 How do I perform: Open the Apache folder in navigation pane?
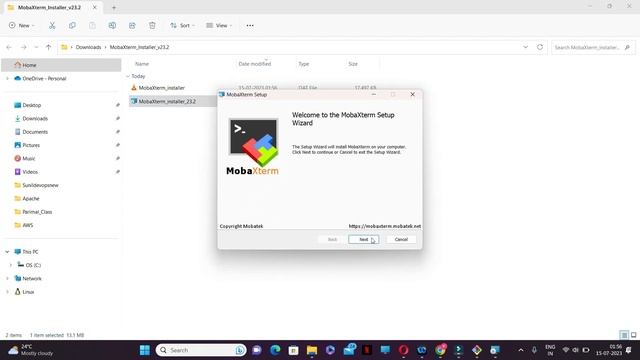(31, 198)
